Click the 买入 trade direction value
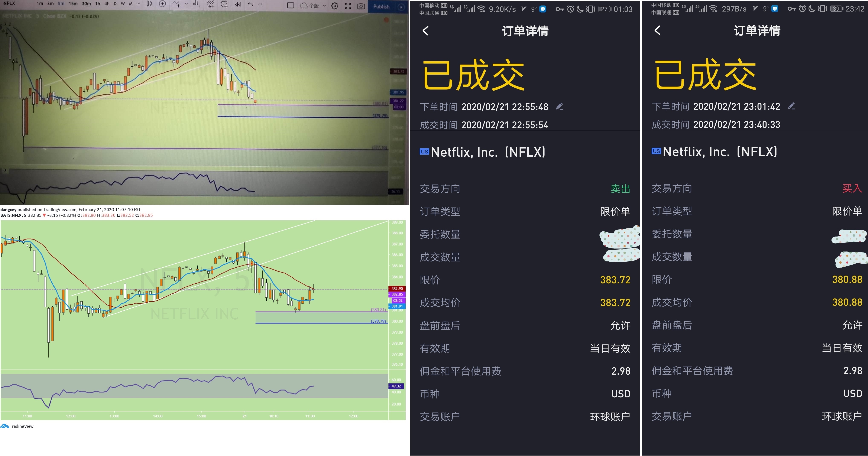The width and height of the screenshot is (868, 456). [x=852, y=188]
